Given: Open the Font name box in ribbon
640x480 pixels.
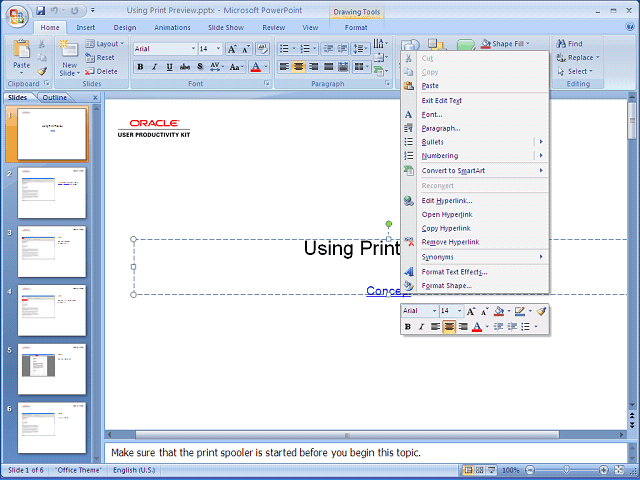Looking at the screenshot, I should pyautogui.click(x=164, y=49).
